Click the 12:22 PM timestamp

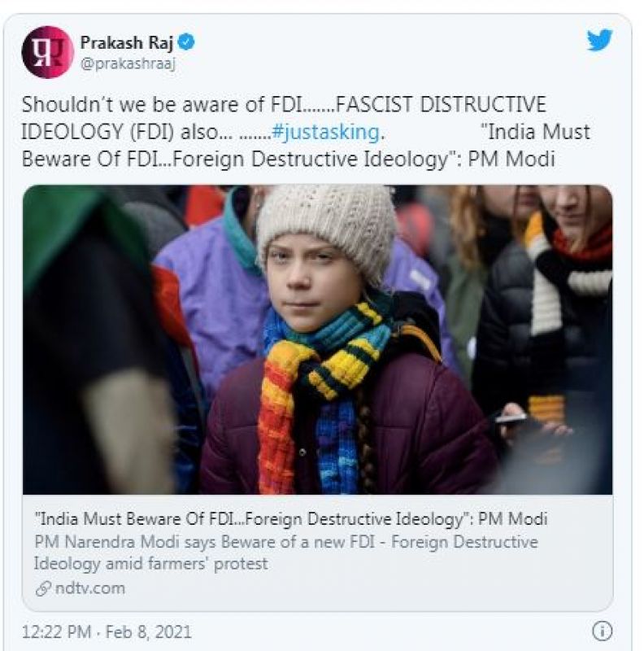pyautogui.click(x=56, y=632)
